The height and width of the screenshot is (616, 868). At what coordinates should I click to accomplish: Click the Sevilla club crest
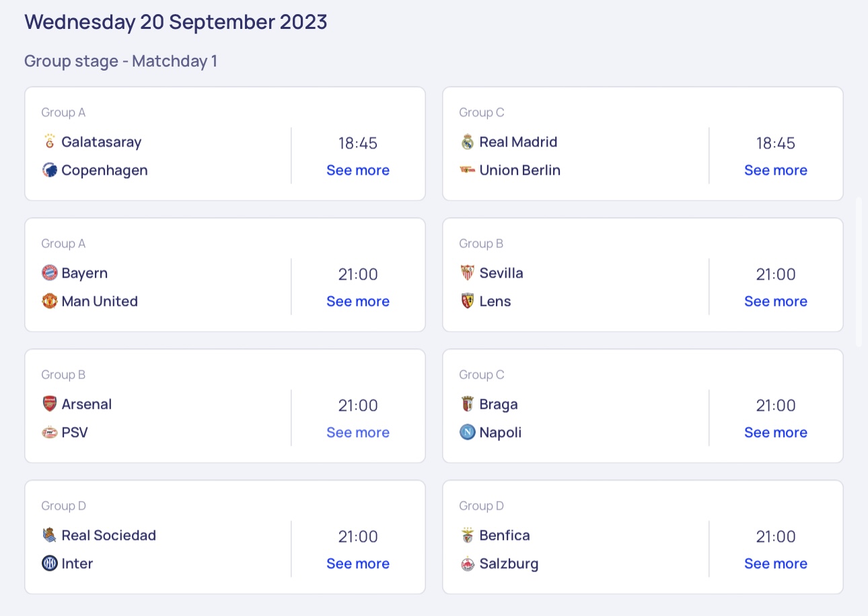coord(468,273)
